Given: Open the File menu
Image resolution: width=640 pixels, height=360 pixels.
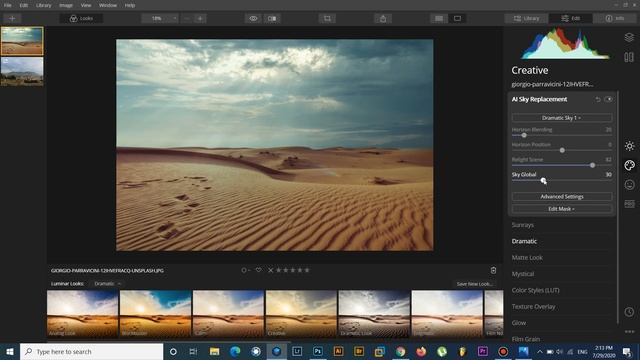Looking at the screenshot, I should 8,5.
